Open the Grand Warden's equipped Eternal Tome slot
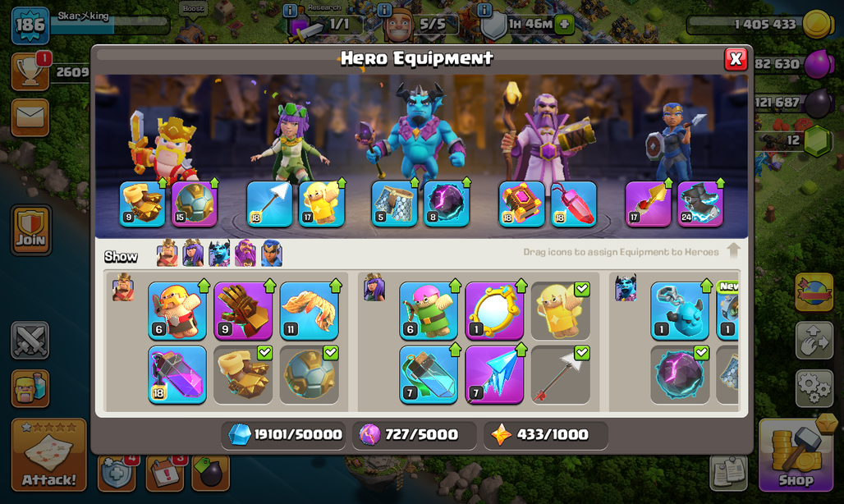Image resolution: width=844 pixels, height=504 pixels. [x=521, y=204]
